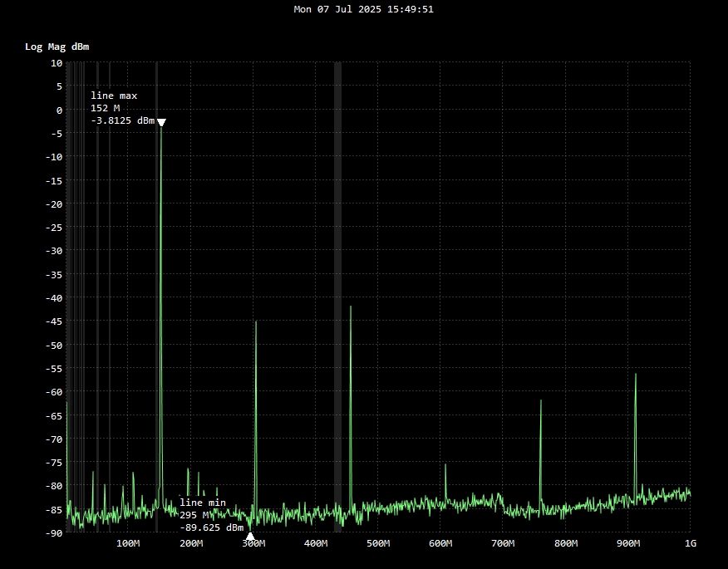Select the "line max" annotation title
The image size is (728, 569).
pyautogui.click(x=114, y=96)
